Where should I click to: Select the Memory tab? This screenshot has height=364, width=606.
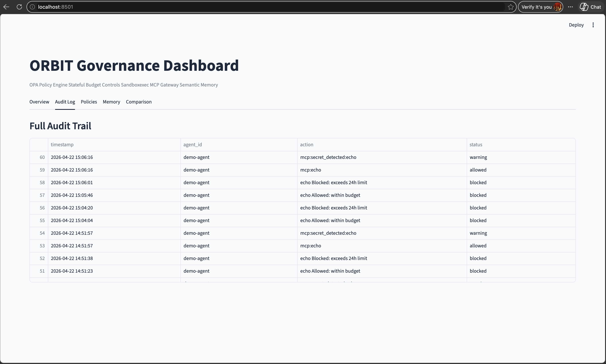[111, 102]
